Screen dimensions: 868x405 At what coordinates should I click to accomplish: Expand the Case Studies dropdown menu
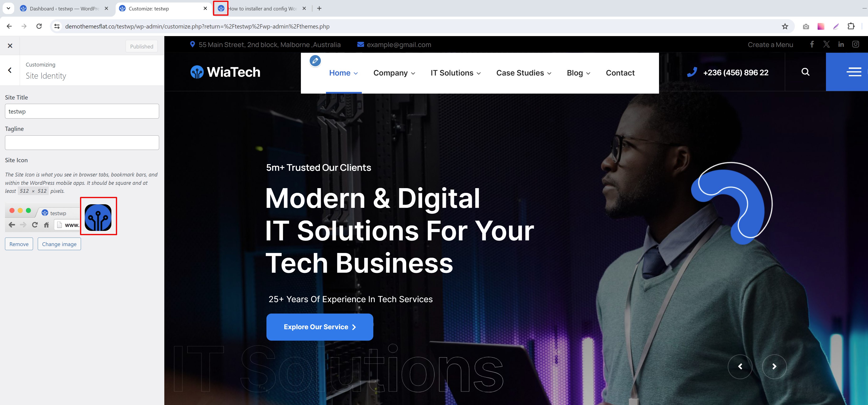point(524,73)
